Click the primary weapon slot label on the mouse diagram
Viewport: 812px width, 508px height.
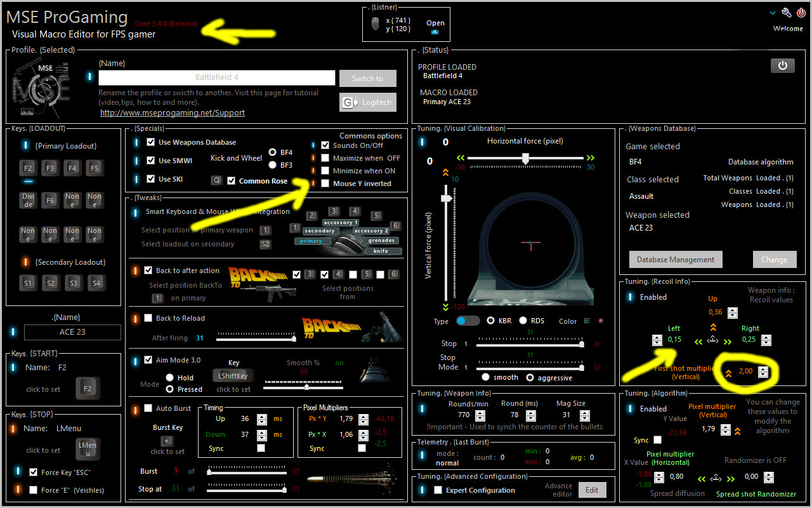point(311,241)
